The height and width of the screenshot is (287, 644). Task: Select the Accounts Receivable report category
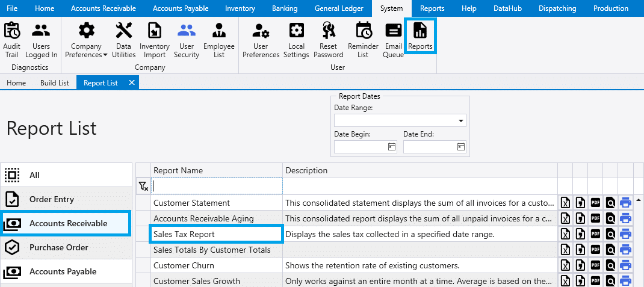pos(66,223)
